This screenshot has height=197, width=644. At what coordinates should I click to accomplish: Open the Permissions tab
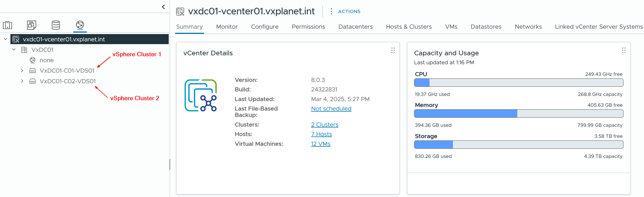pyautogui.click(x=308, y=27)
